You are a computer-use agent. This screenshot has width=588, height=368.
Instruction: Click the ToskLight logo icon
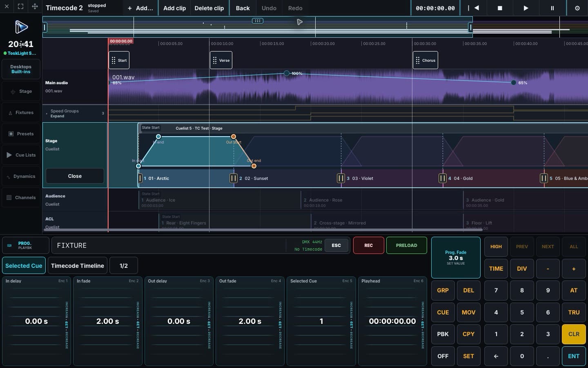[x=21, y=27]
